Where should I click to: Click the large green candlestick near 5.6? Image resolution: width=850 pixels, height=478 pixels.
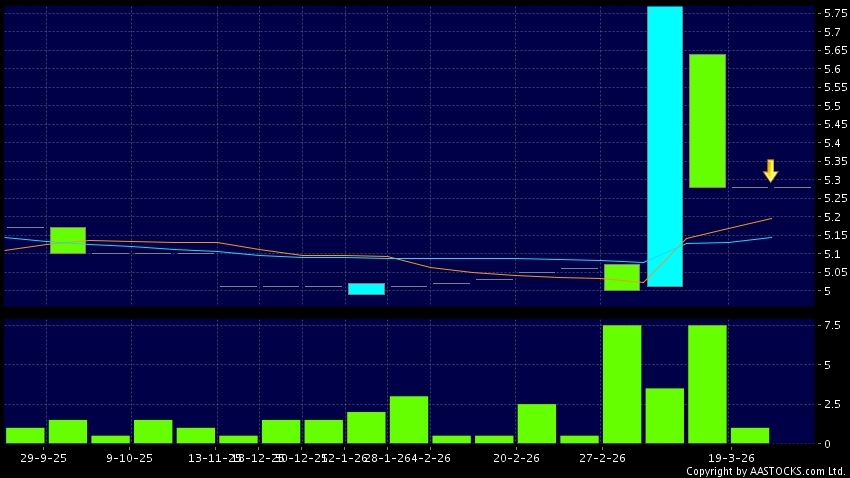point(707,120)
